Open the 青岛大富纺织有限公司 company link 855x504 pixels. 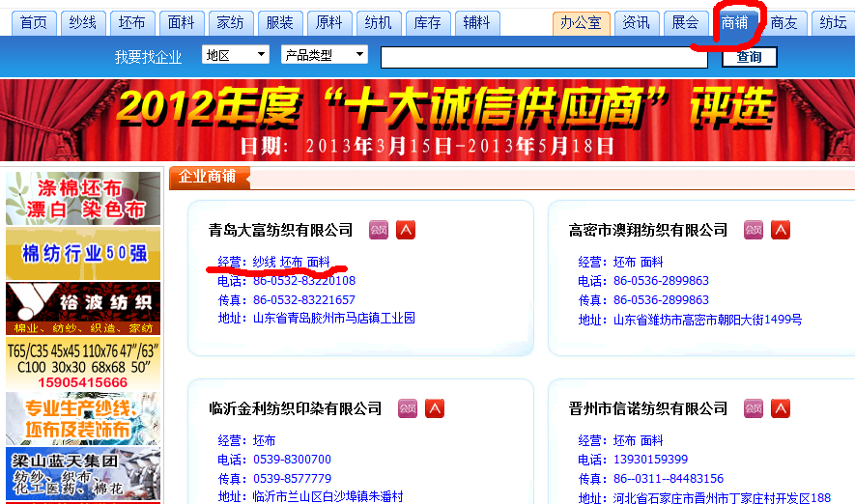281,230
